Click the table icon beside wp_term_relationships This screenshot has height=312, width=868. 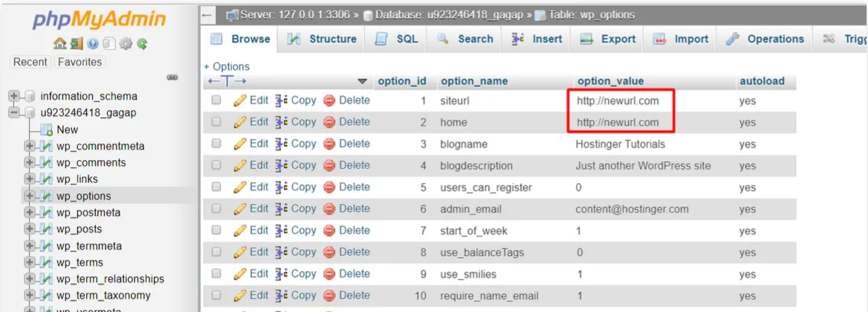pyautogui.click(x=47, y=279)
